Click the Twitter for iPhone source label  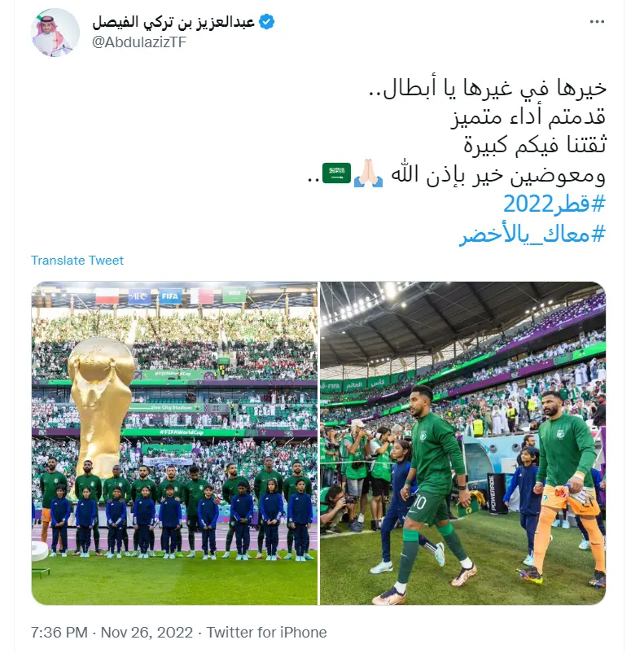coord(266,632)
